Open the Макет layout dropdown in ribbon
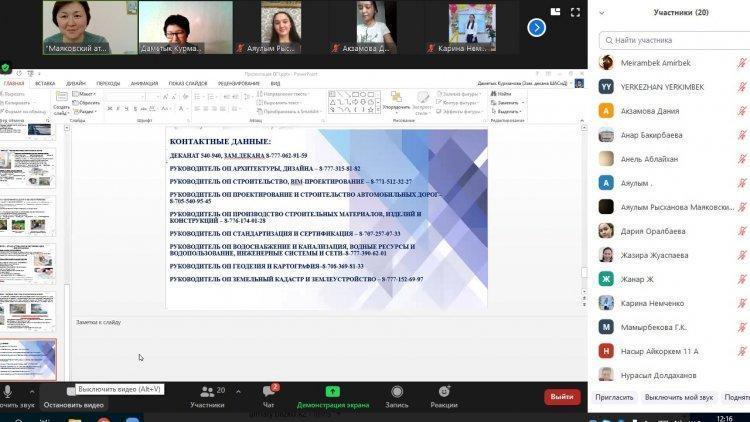This screenshot has width=750, height=422. pyautogui.click(x=88, y=94)
